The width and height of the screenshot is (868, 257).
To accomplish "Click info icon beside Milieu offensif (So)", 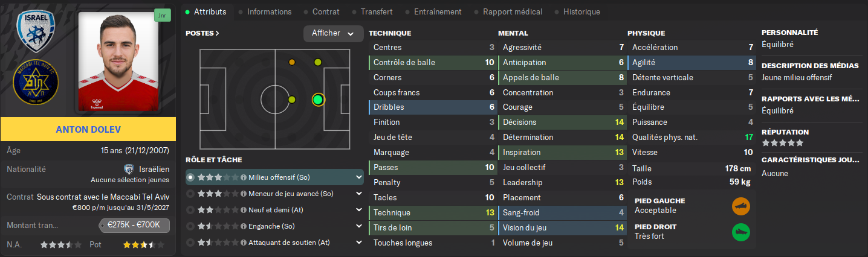I will pos(244,178).
